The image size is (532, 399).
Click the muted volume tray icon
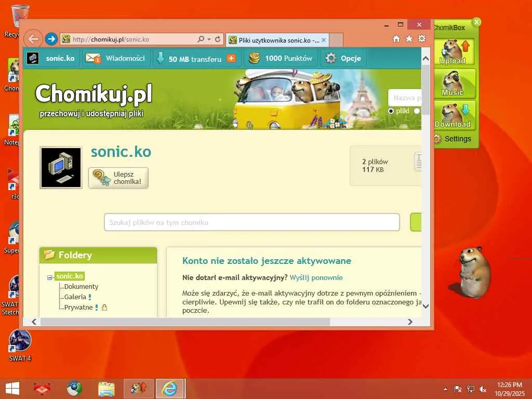483,389
